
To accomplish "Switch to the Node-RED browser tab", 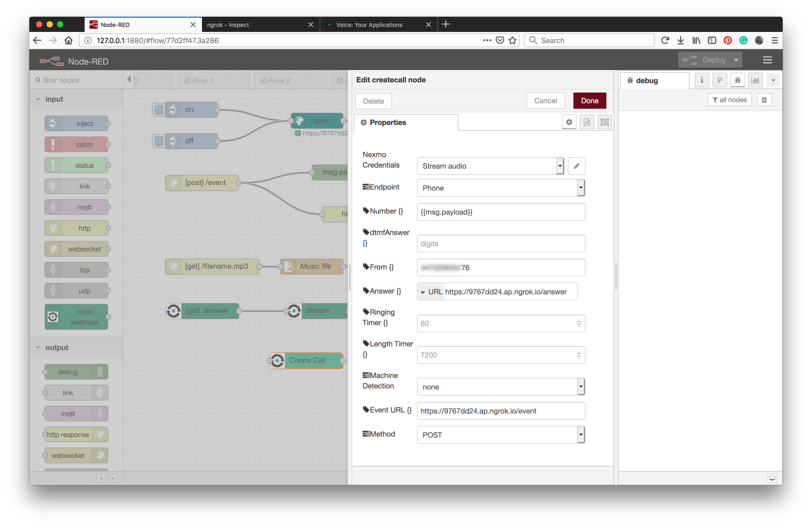I will click(143, 25).
